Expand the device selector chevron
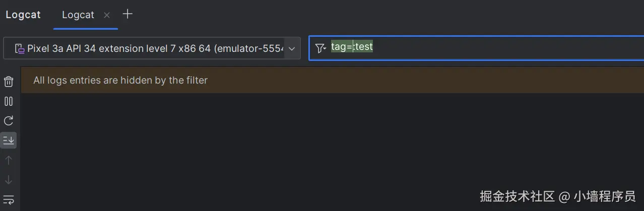644x211 pixels. (292, 48)
